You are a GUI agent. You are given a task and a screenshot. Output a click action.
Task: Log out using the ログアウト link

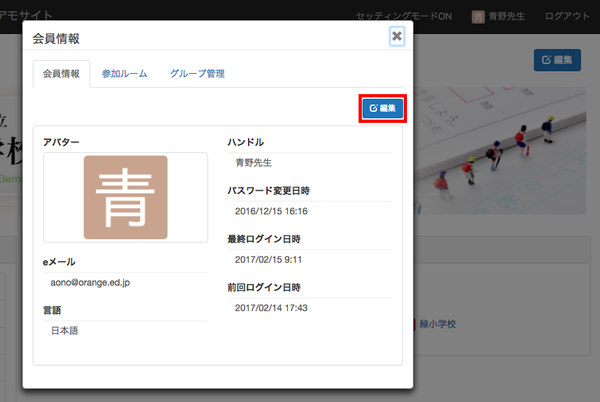566,16
